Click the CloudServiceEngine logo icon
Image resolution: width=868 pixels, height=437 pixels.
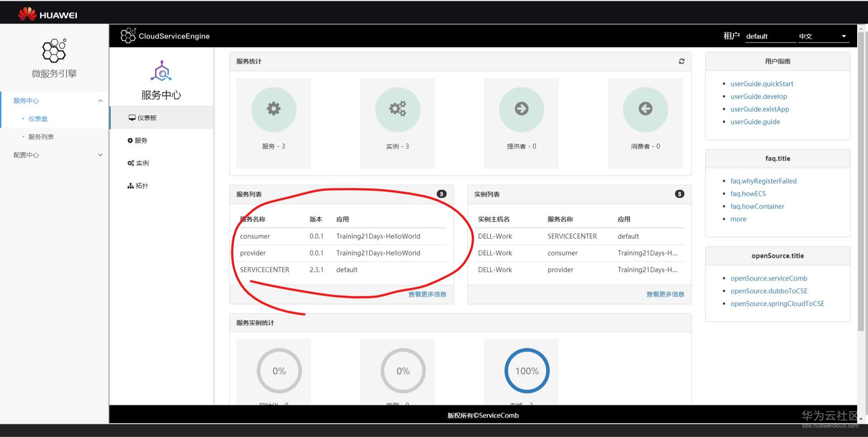[128, 36]
